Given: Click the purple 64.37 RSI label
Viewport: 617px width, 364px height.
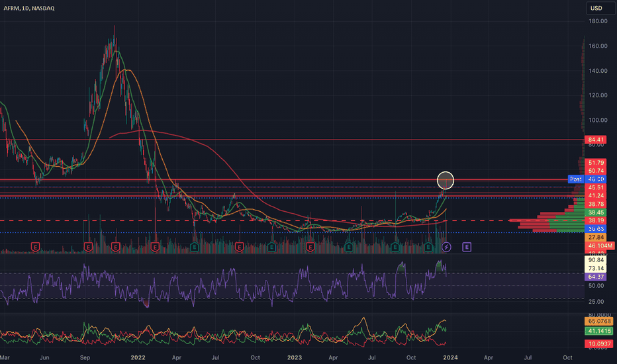Looking at the screenshot, I should [x=596, y=277].
